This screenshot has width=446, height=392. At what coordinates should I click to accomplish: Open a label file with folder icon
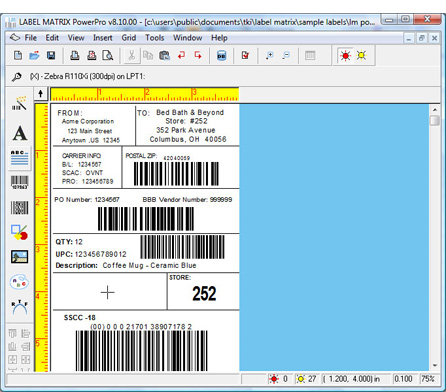(34, 55)
